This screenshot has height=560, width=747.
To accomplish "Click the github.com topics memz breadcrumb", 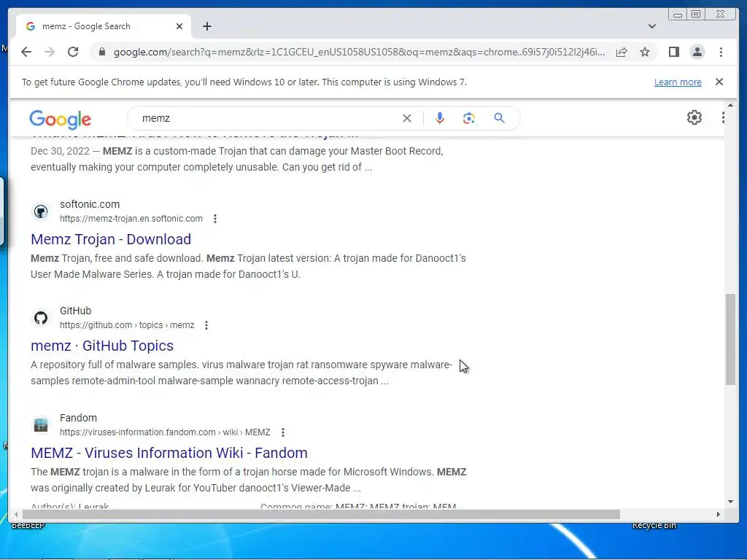I will click(127, 325).
